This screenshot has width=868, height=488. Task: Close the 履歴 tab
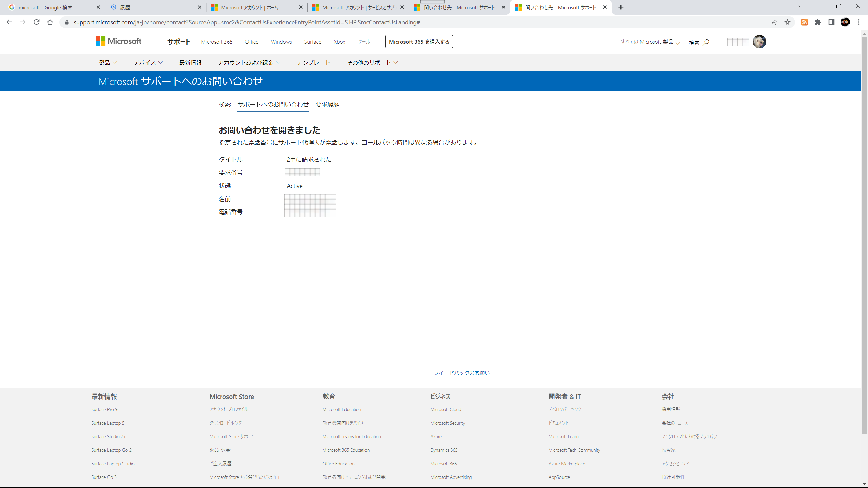pyautogui.click(x=199, y=7)
